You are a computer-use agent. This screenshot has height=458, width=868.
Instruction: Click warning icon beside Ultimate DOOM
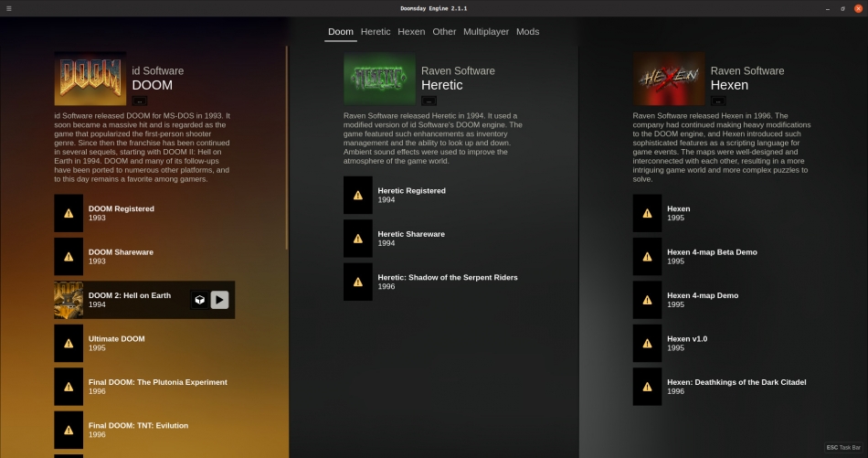[69, 344]
